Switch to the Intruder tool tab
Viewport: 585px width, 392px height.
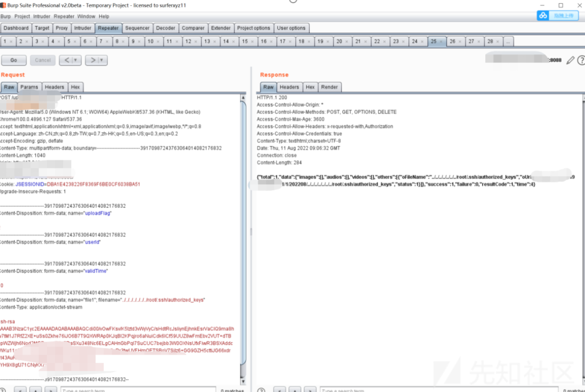coord(82,28)
